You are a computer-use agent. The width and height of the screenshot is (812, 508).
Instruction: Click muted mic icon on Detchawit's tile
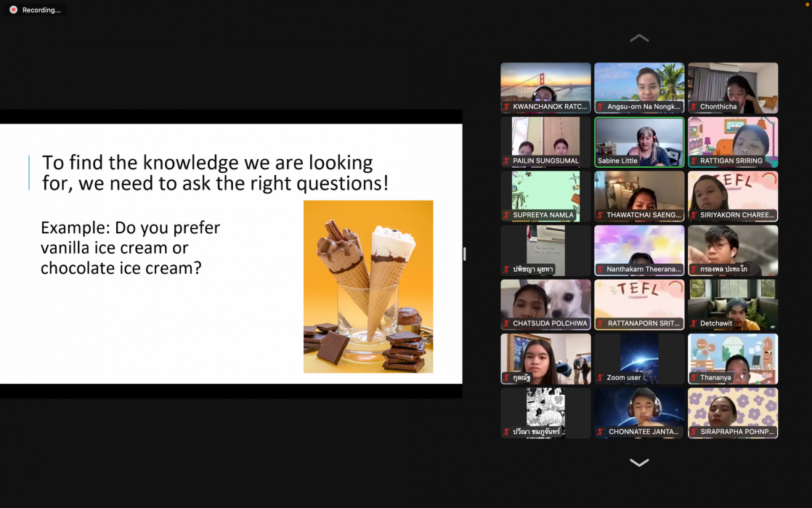694,323
